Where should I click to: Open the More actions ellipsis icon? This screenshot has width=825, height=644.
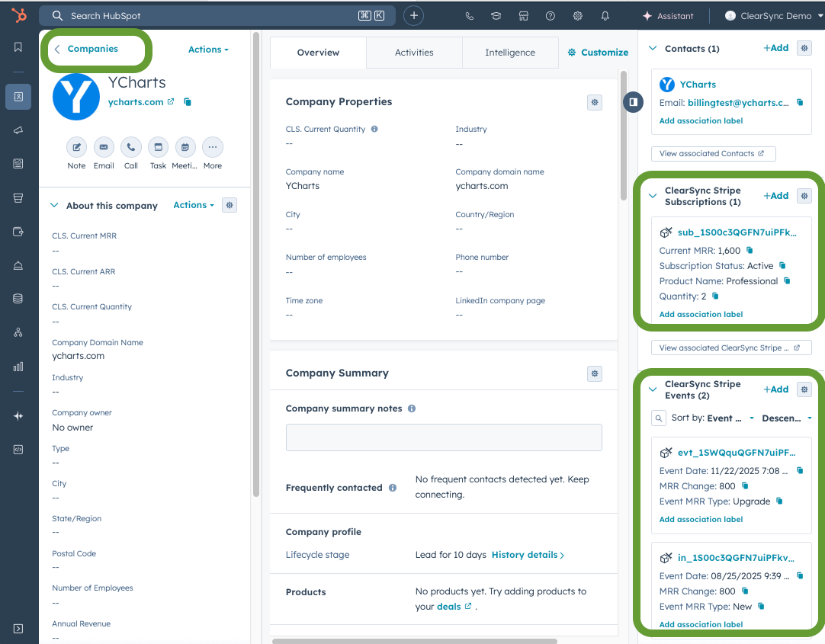pos(213,147)
